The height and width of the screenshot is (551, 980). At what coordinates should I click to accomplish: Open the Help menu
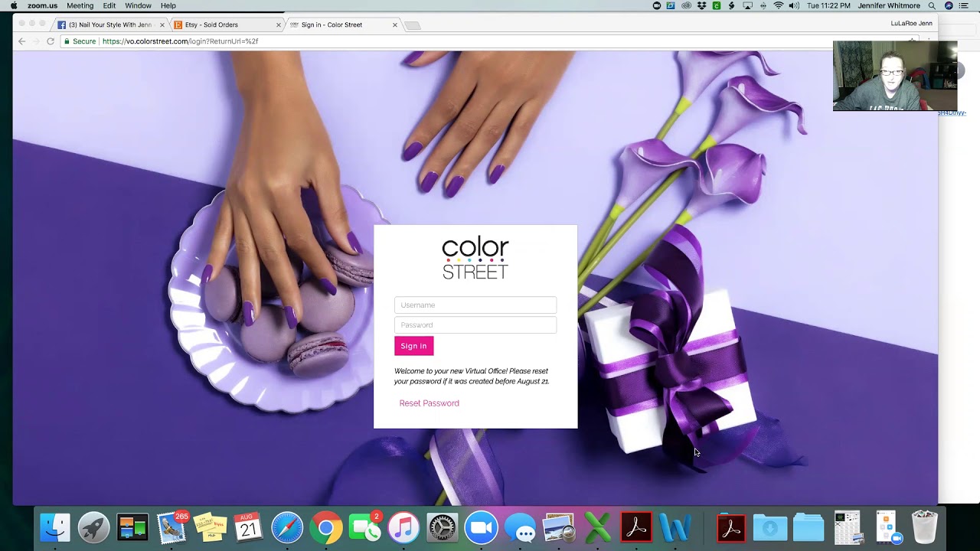tap(168, 5)
